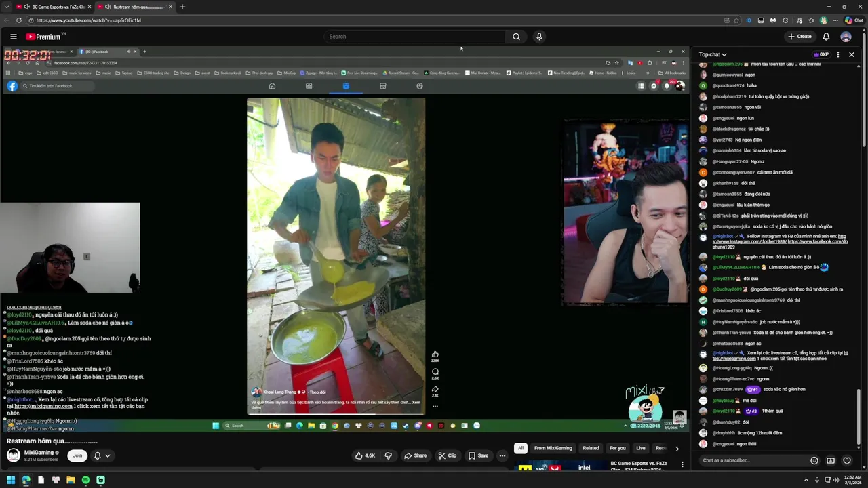Mute the Restream hôm qua tab audio

click(x=108, y=7)
